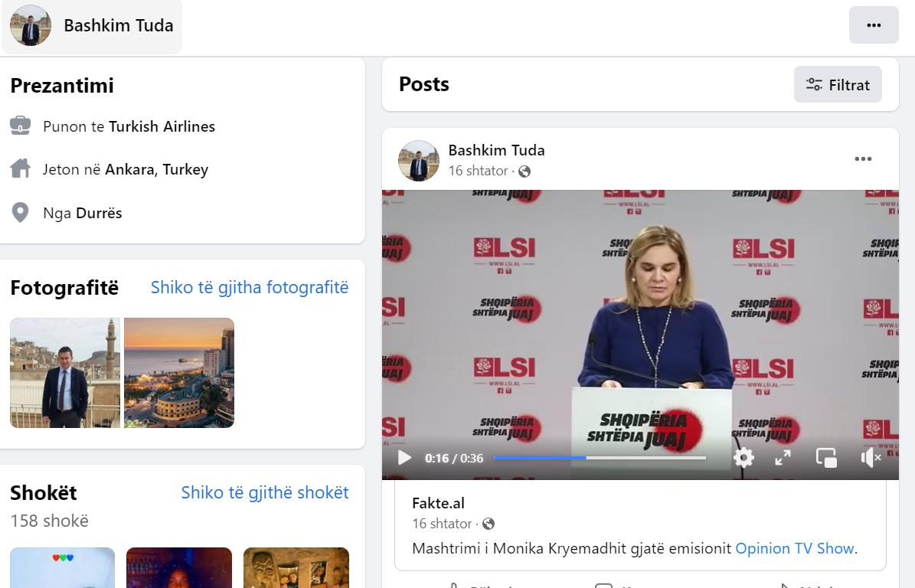Open profile header three-dot menu
Viewport: 915px width, 588px height.
tap(874, 25)
